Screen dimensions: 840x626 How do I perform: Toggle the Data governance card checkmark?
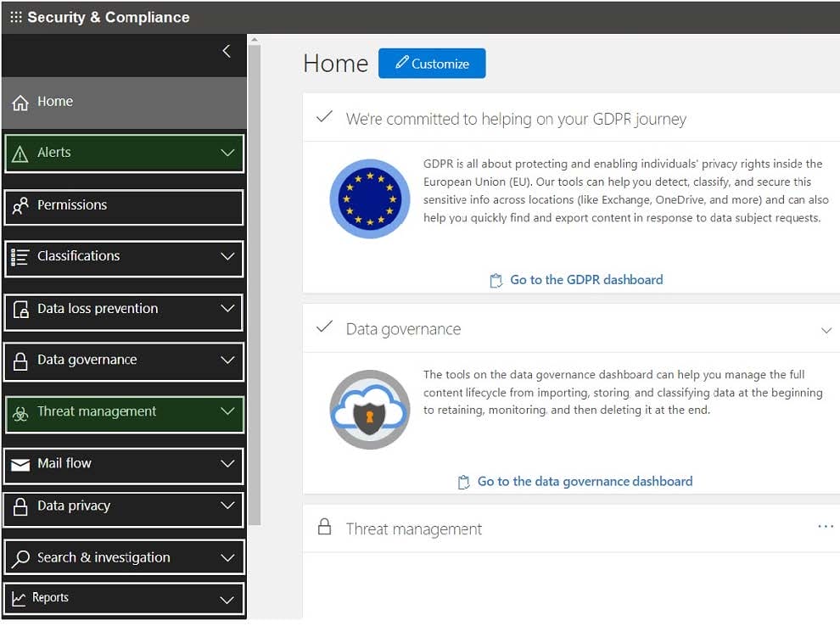click(323, 327)
